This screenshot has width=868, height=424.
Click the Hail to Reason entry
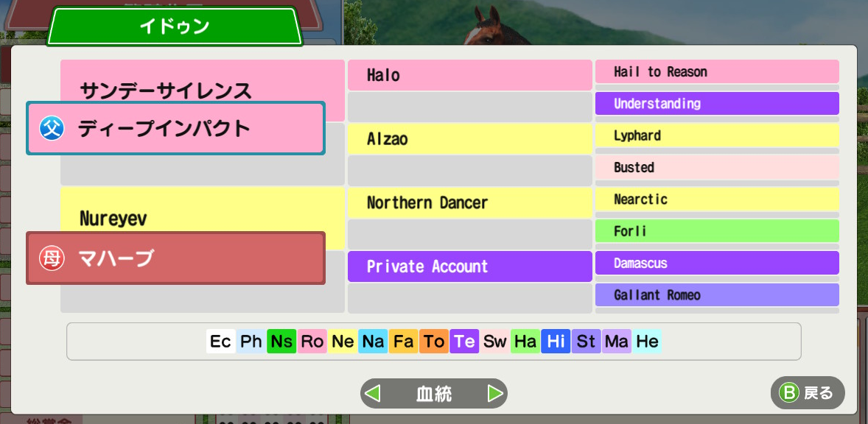tap(717, 72)
